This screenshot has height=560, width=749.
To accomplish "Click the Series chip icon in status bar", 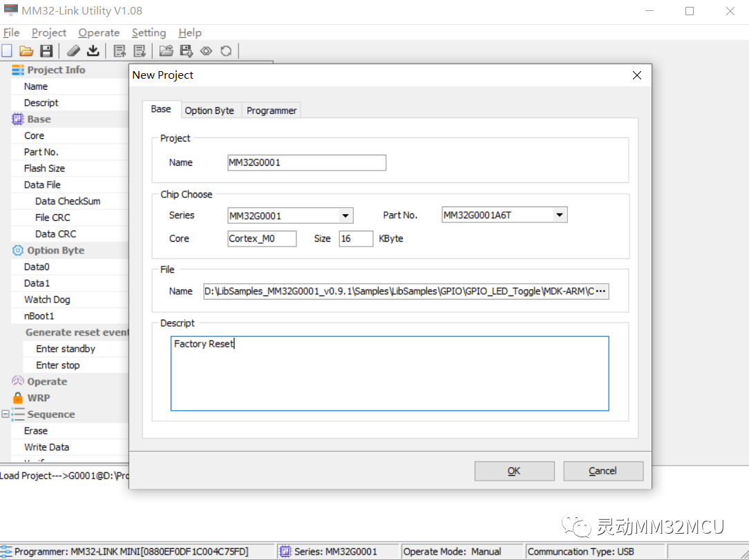I will [285, 552].
